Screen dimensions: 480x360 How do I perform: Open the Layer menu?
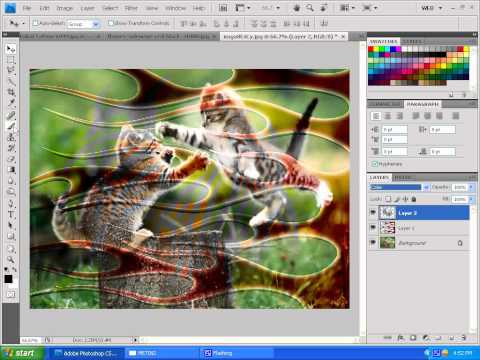87,8
